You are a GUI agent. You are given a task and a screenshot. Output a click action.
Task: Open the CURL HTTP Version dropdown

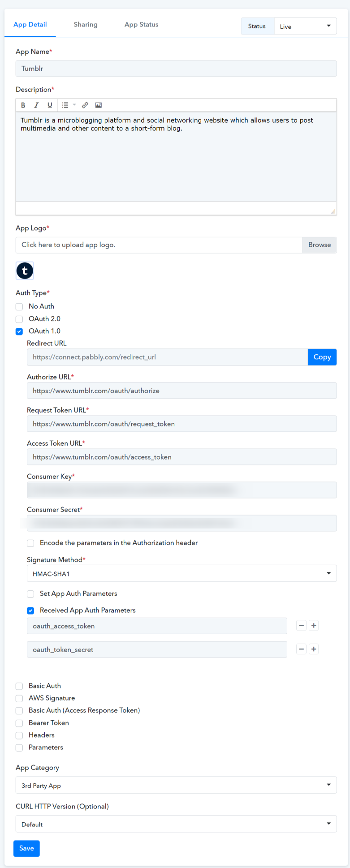pyautogui.click(x=176, y=824)
